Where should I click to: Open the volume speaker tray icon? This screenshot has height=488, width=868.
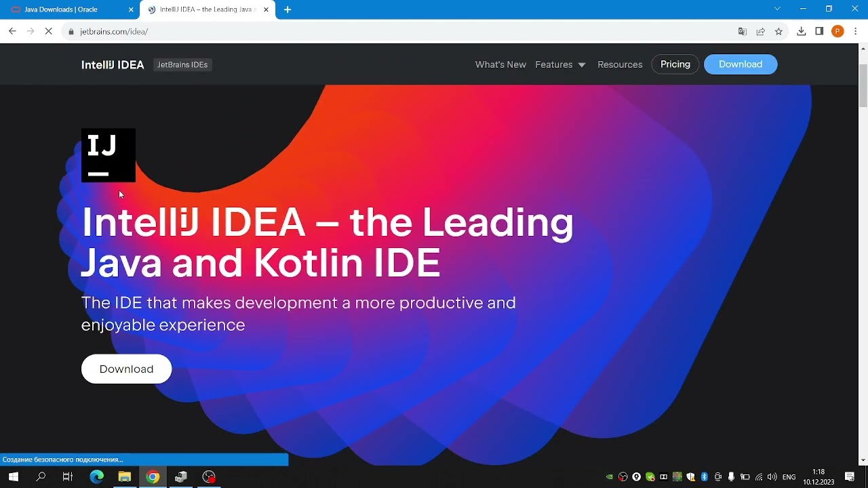772,477
